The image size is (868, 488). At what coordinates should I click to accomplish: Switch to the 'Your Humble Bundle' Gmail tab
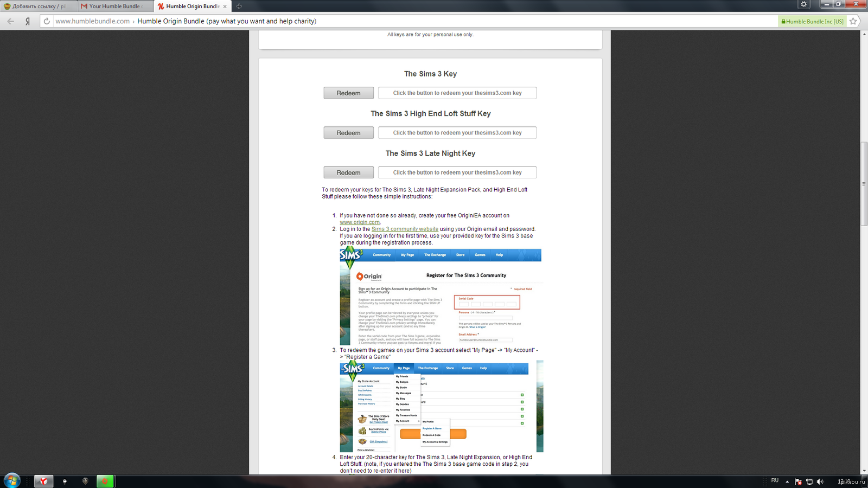click(116, 7)
